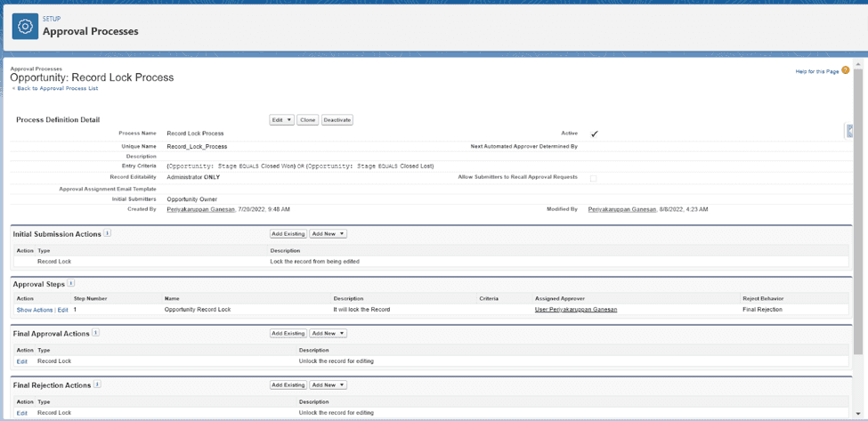Click 'Approval Processes' setup header title

91,31
